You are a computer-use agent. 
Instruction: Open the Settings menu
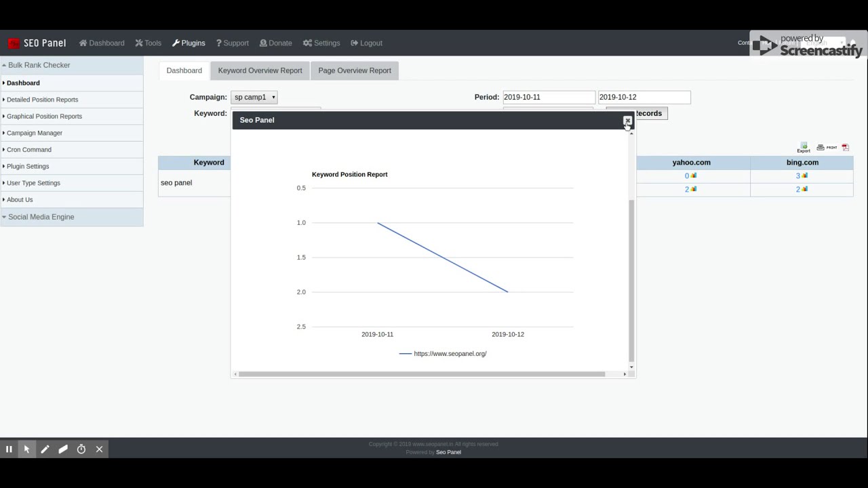pyautogui.click(x=321, y=43)
